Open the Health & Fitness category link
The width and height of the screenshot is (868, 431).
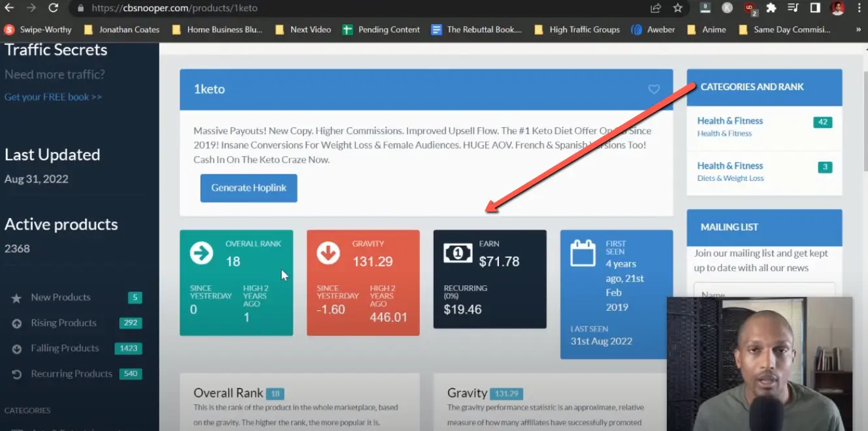pyautogui.click(x=730, y=120)
